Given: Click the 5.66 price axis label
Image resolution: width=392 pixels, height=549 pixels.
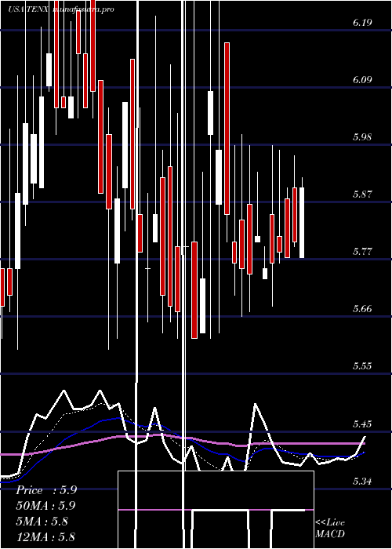Looking at the screenshot, I should coord(362,309).
